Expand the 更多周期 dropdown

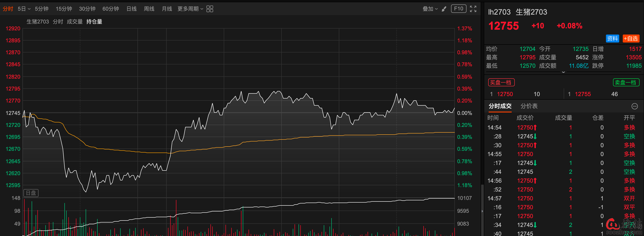pyautogui.click(x=190, y=9)
